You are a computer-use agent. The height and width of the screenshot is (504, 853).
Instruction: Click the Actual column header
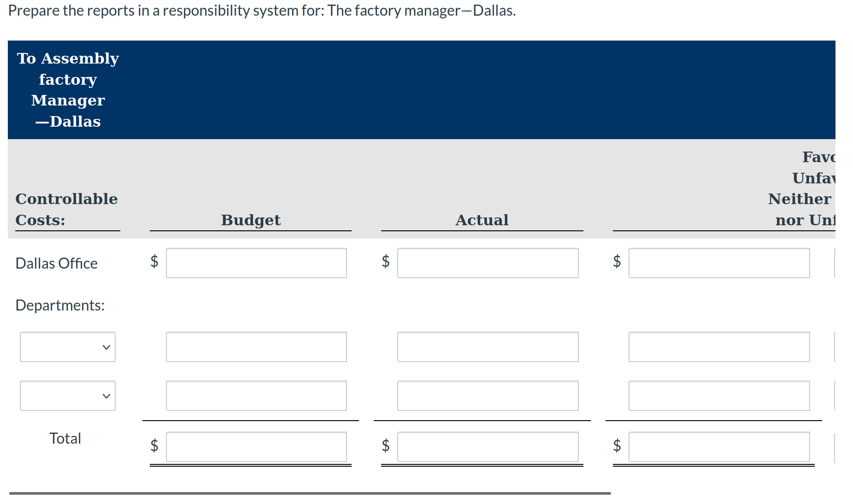click(x=482, y=220)
